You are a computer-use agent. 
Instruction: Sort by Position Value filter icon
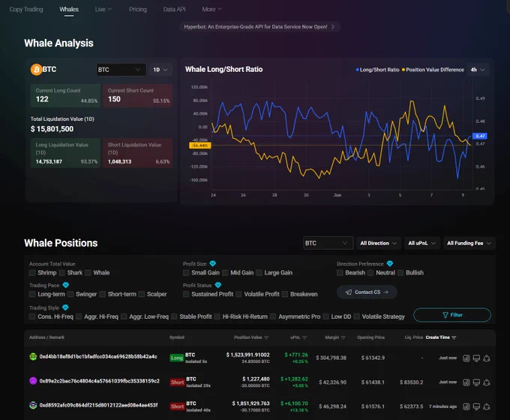(x=266, y=337)
